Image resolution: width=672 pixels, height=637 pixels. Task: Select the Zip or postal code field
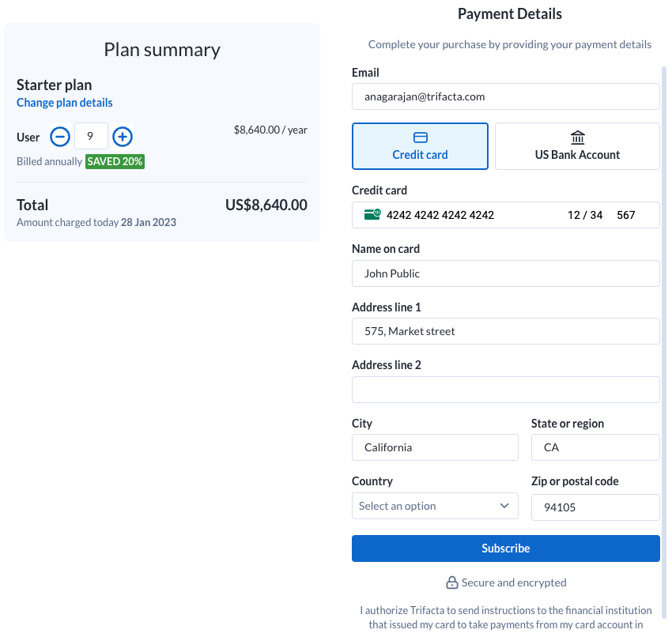click(595, 507)
